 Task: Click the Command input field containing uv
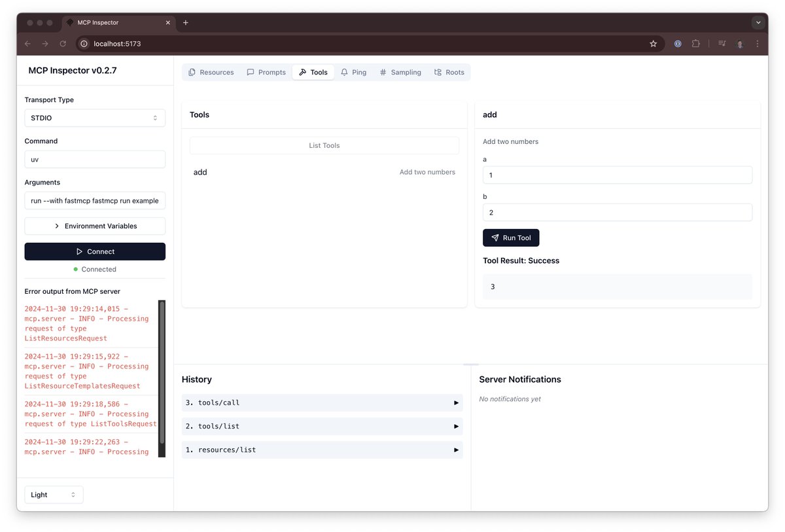(x=95, y=159)
